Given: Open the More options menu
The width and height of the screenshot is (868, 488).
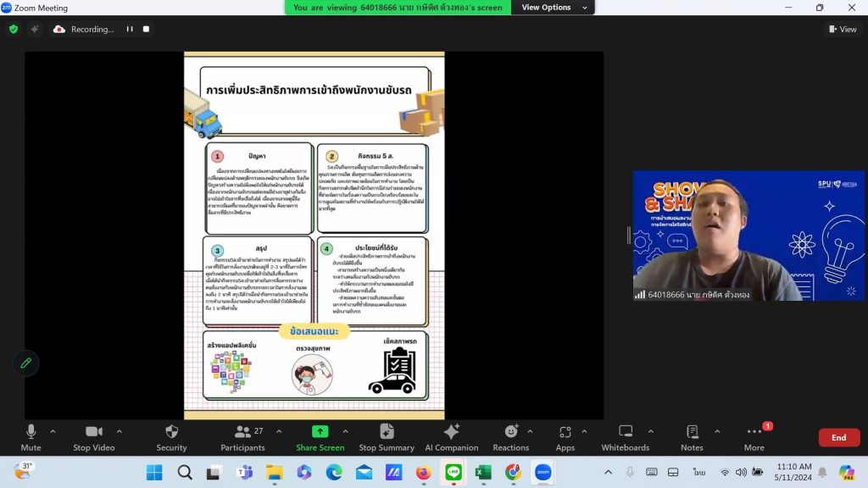Looking at the screenshot, I should tap(754, 438).
